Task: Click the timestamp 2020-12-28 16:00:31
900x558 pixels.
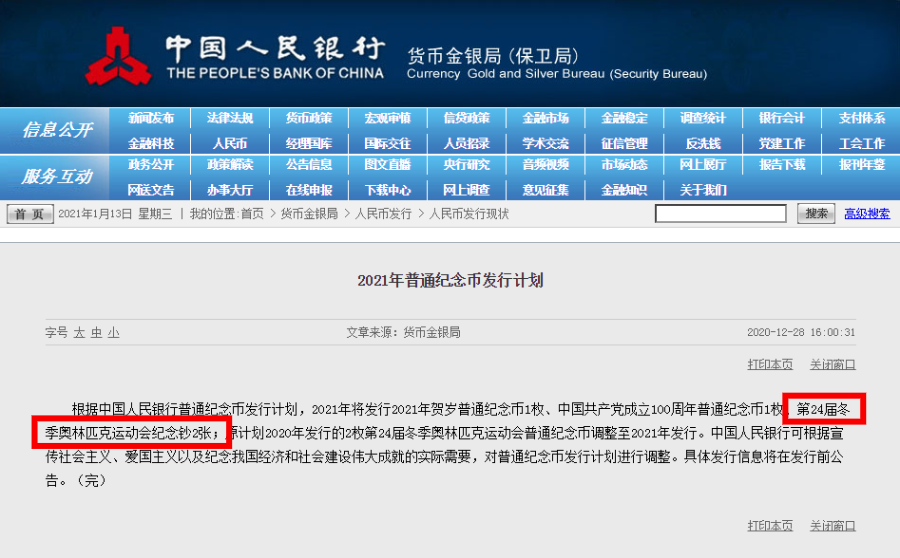Action: tap(801, 332)
